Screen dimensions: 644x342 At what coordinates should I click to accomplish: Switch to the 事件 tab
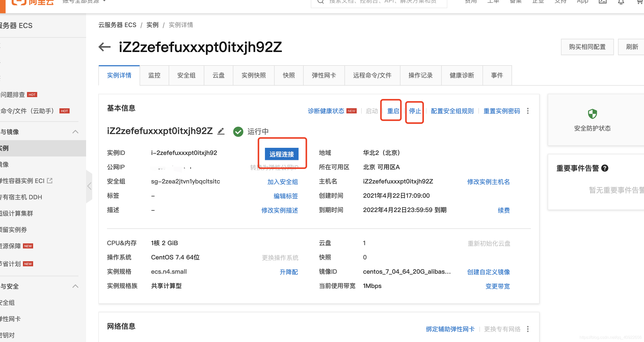497,75
